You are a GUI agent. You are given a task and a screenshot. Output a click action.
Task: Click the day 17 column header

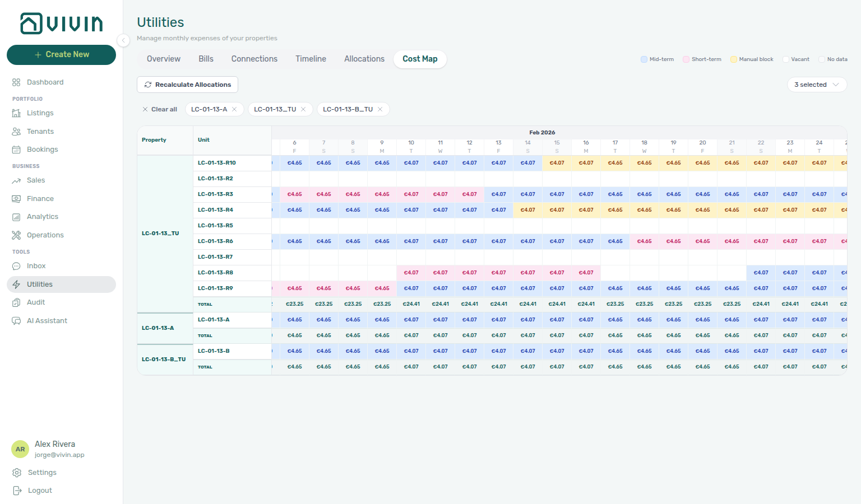(x=615, y=147)
